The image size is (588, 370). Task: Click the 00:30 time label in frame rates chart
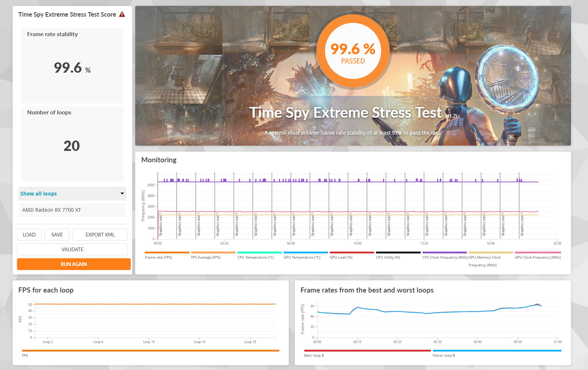point(437,342)
